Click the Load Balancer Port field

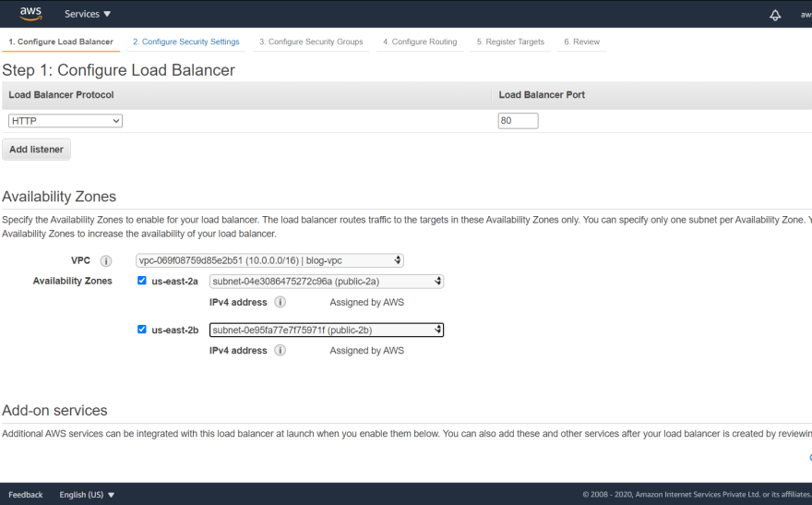(x=518, y=121)
